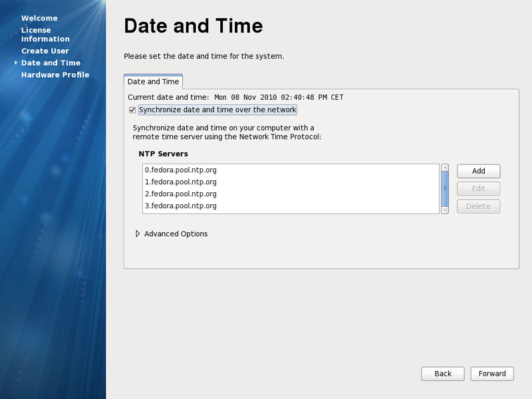Go Back to the previous step

pos(443,374)
